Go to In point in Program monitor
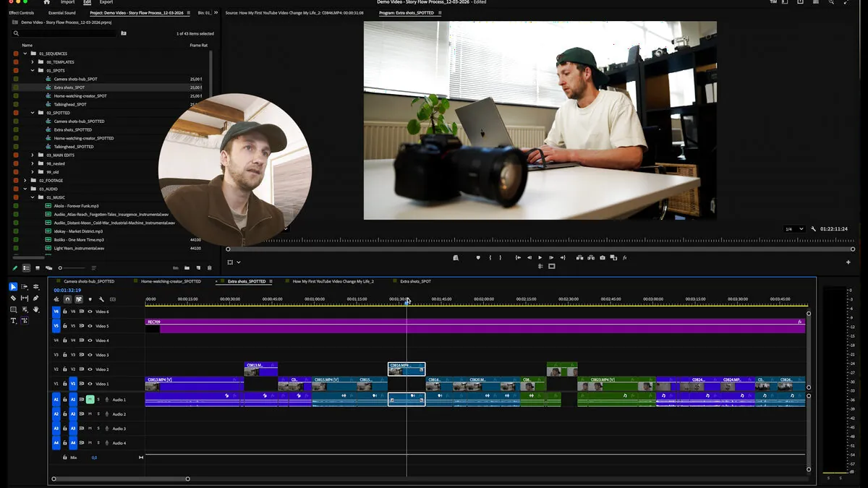Viewport: 868px width, 488px height. point(518,257)
